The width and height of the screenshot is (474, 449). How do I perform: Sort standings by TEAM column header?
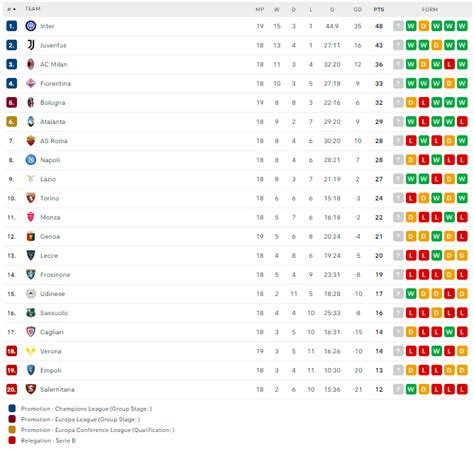click(33, 9)
